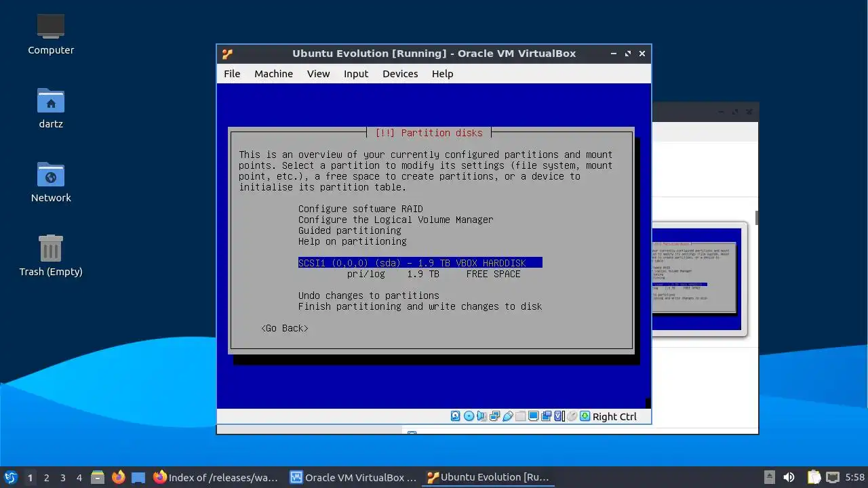Click the VirtualBox window title bar app icon
The width and height of the screenshot is (868, 488).
point(227,54)
